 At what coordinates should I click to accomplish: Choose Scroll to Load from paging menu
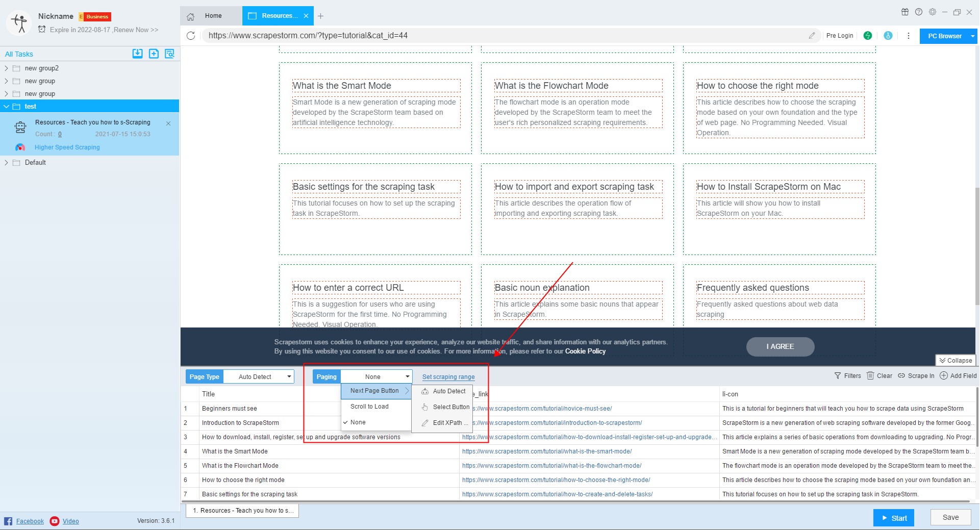tap(369, 407)
